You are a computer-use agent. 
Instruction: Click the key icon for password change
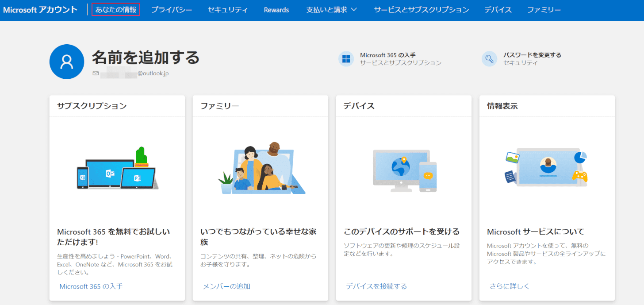[489, 59]
